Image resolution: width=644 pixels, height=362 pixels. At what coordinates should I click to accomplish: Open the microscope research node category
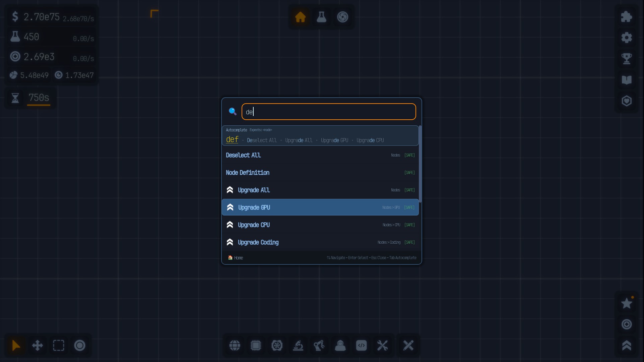click(298, 345)
